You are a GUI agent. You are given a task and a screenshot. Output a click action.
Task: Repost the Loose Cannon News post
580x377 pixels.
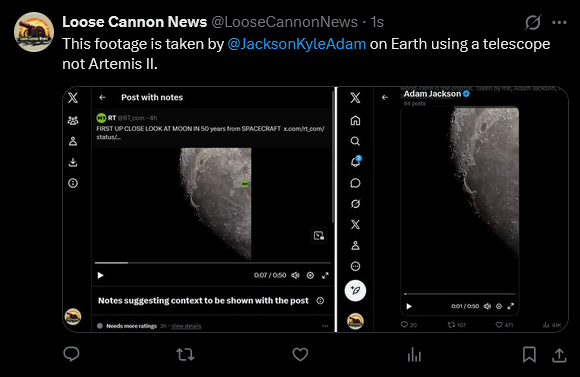pos(185,354)
